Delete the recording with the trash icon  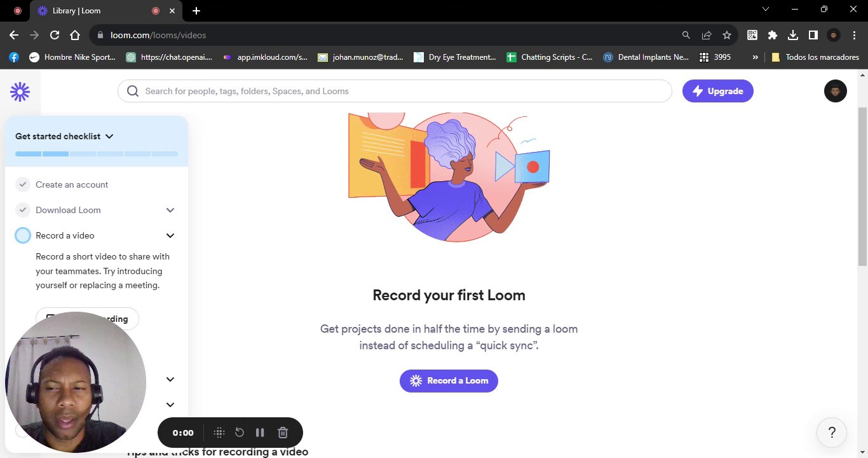pos(283,433)
